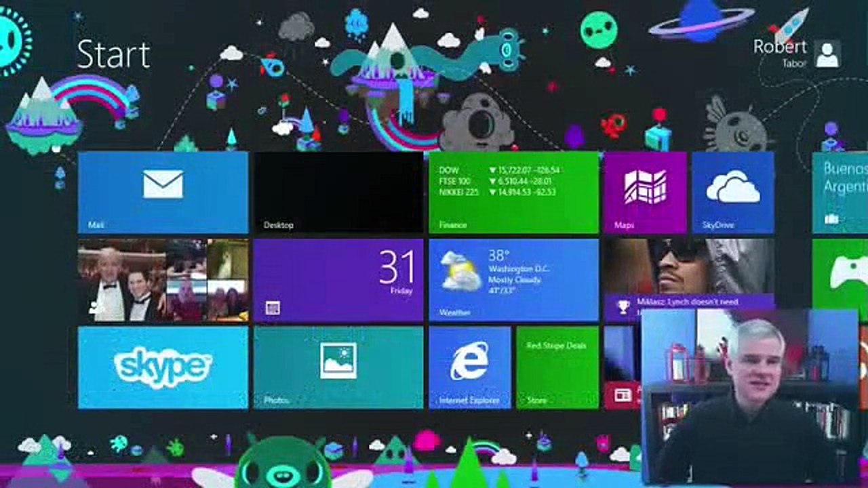Click the NIKKEI 225 quote line
The image size is (868, 488).
pos(497,192)
